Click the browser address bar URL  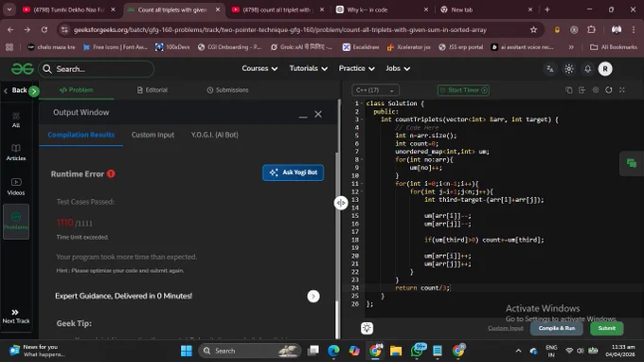tap(280, 30)
